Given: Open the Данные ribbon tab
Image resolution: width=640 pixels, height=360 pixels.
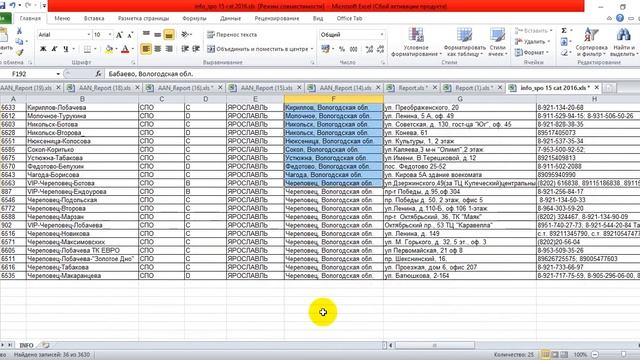Looking at the screenshot, I should 231,18.
